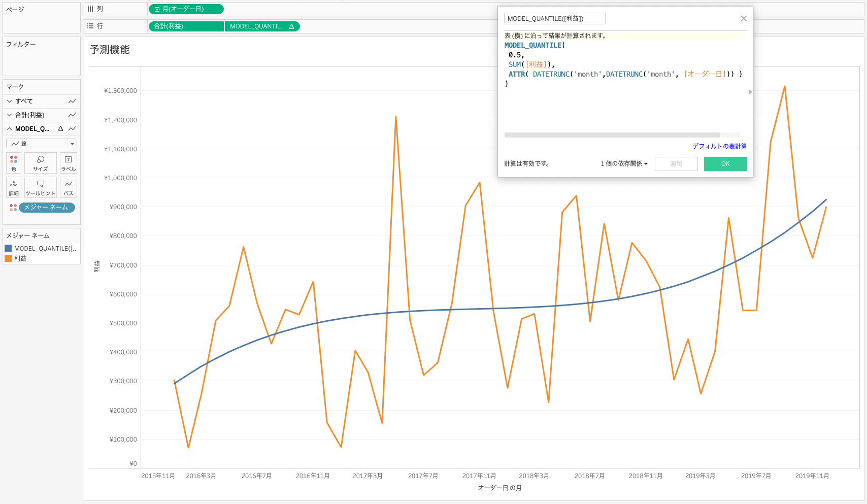Viewport: 867px width, 504px height.
Task: Expand the すべて marks section
Action: [x=10, y=101]
